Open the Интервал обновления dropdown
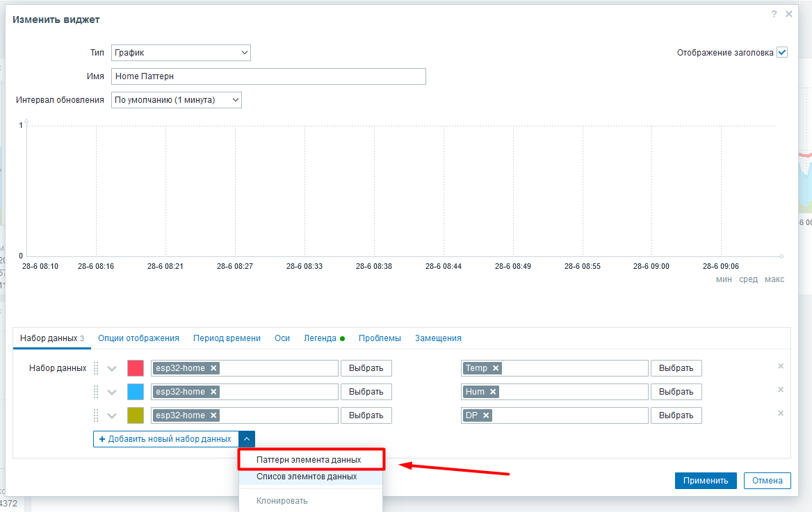 [176, 100]
